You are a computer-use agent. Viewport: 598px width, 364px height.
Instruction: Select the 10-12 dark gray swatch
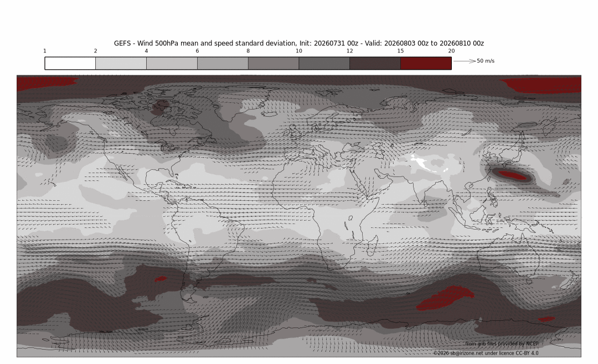pyautogui.click(x=324, y=63)
